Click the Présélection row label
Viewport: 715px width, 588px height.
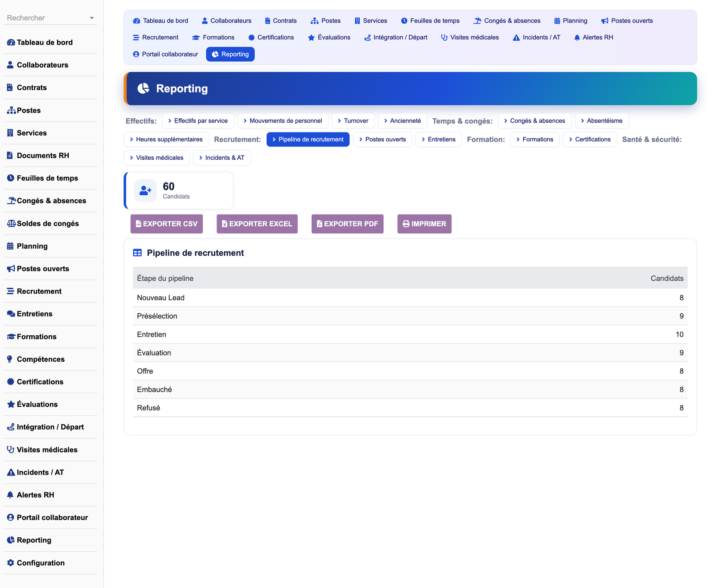coord(157,316)
